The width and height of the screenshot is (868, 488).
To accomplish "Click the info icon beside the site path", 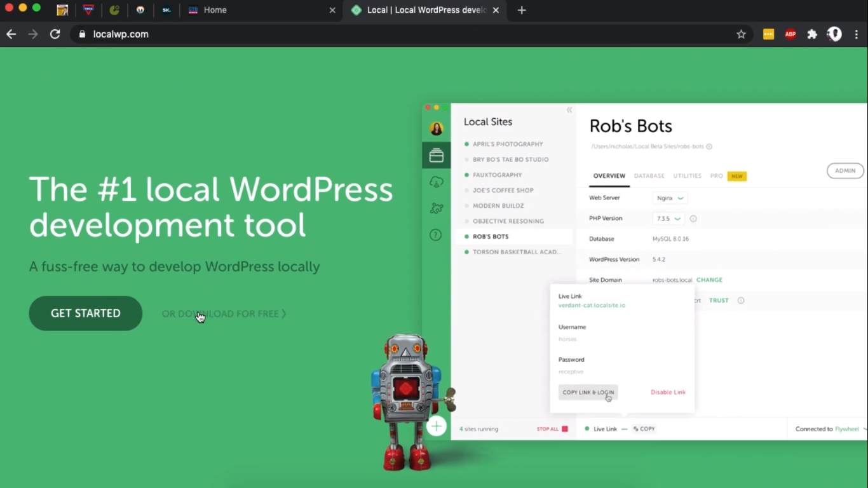I will pyautogui.click(x=709, y=147).
